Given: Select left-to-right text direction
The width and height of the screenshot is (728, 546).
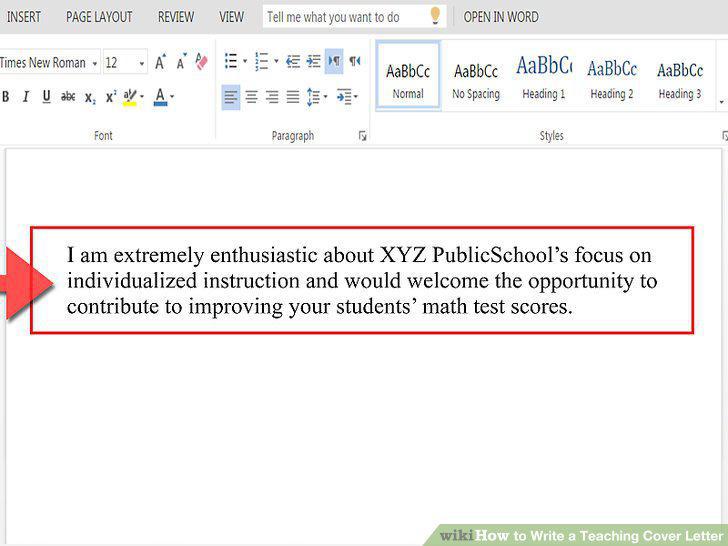Looking at the screenshot, I should [x=334, y=61].
